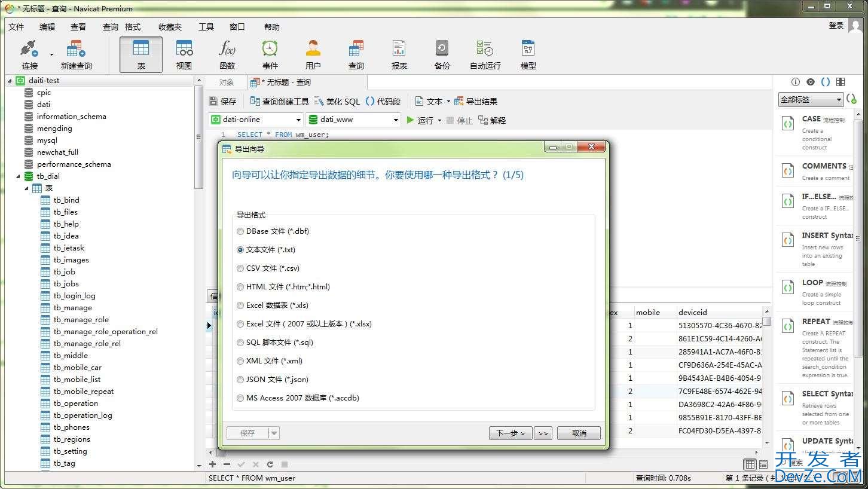Open the wizard 保存 dropdown arrow
The image size is (868, 489).
[274, 433]
